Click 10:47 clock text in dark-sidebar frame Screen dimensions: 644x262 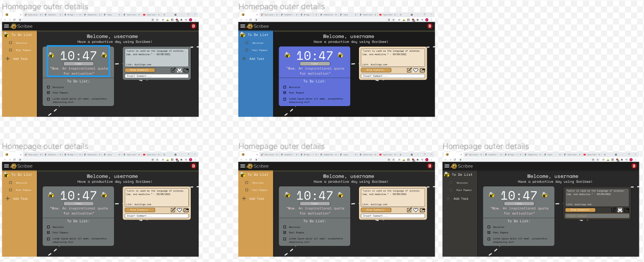519,196
